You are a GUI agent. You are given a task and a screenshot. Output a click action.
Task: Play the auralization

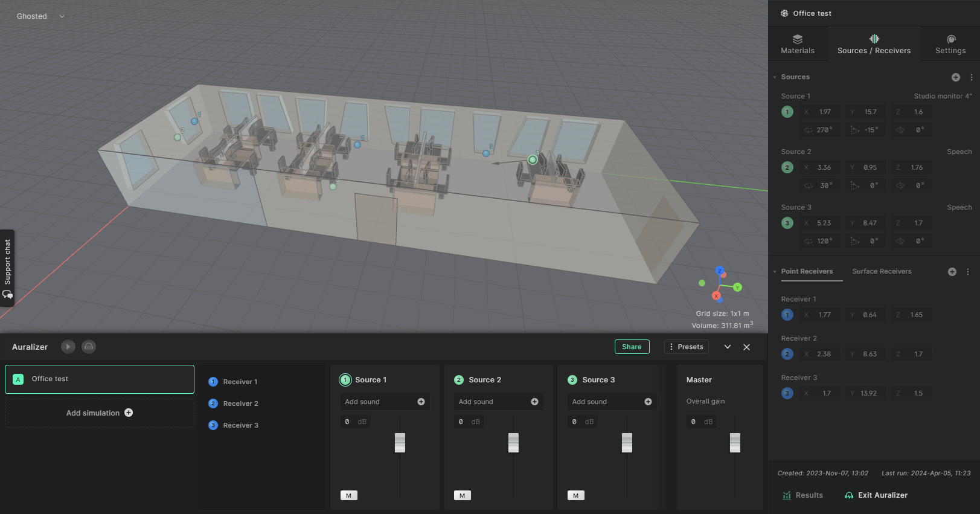coord(68,347)
